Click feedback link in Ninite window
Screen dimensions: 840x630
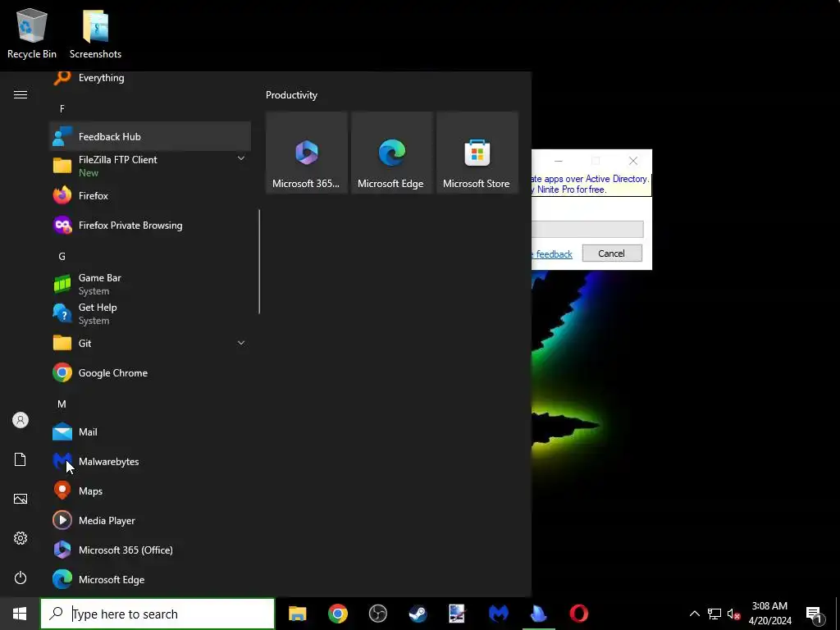coord(554,254)
